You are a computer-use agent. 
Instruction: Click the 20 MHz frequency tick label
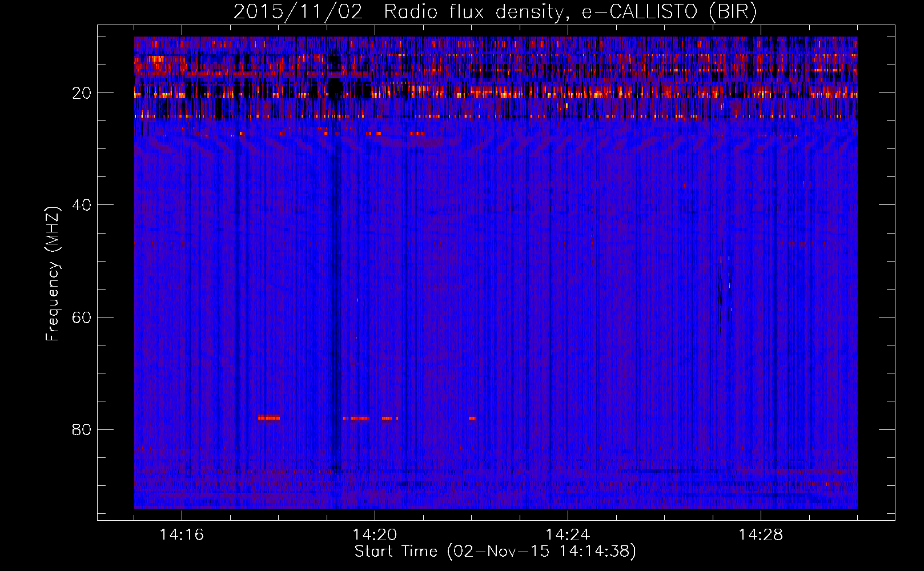pos(82,93)
